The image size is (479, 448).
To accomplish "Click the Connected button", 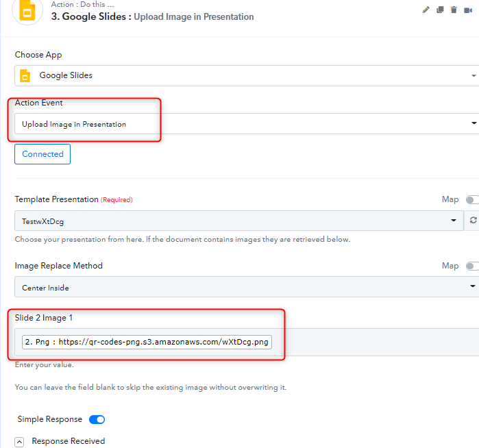I will click(x=42, y=154).
